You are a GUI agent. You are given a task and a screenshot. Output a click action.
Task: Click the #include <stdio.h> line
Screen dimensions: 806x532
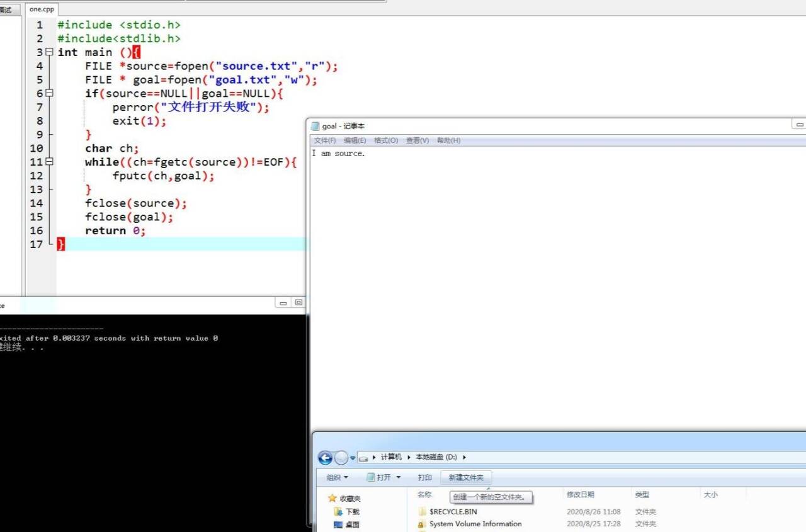(119, 25)
